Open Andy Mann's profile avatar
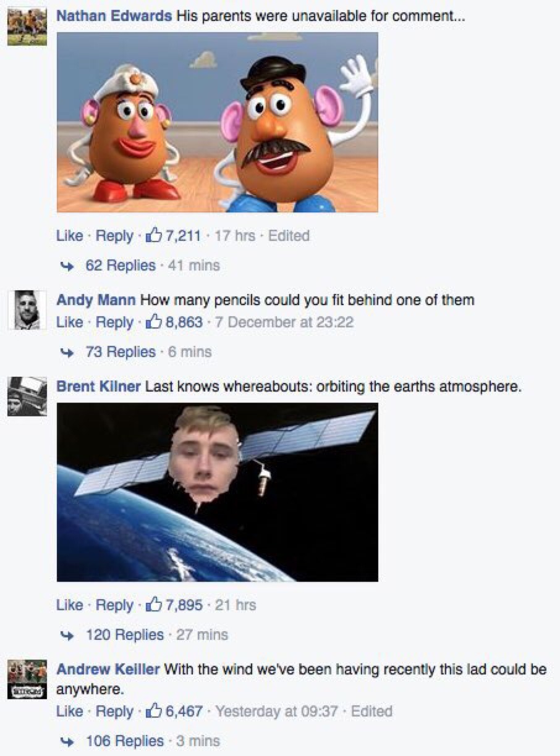560x756 pixels. (27, 309)
